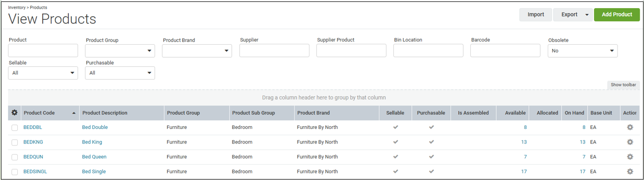This screenshot has height=180, width=644.
Task: Click into the Barcode filter field
Action: click(505, 51)
